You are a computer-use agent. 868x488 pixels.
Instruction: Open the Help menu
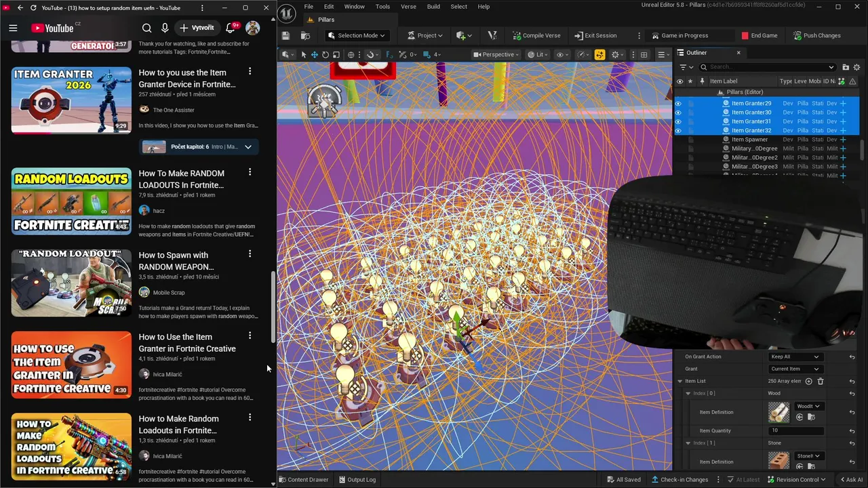(x=484, y=7)
